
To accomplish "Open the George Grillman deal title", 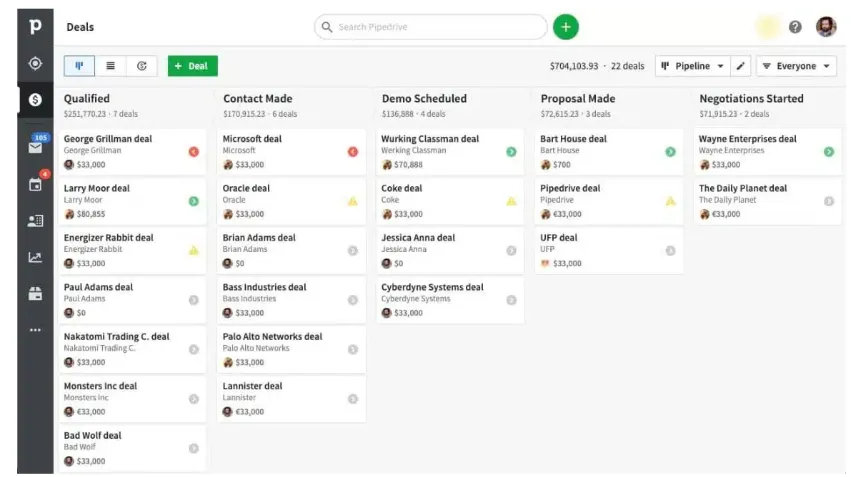I will click(x=108, y=138).
